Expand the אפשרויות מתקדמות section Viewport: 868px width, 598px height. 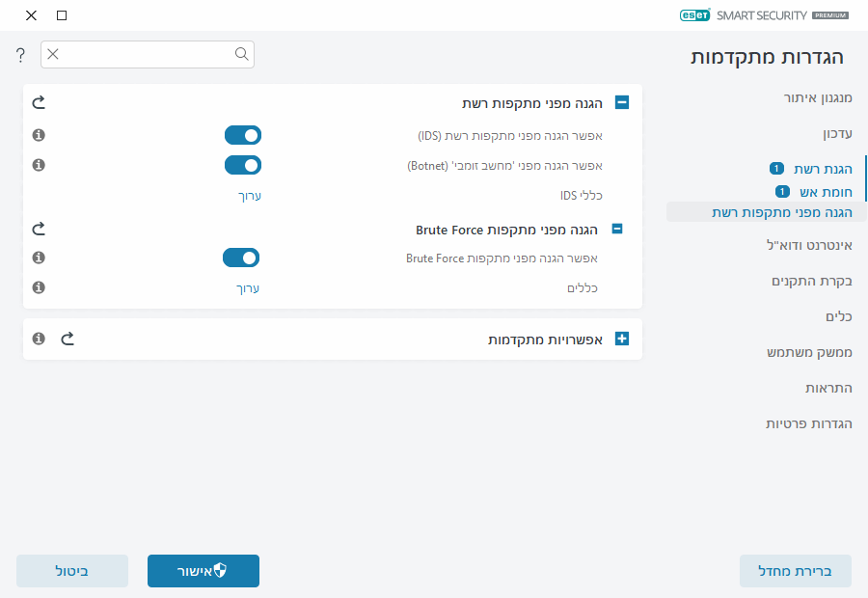tap(622, 340)
